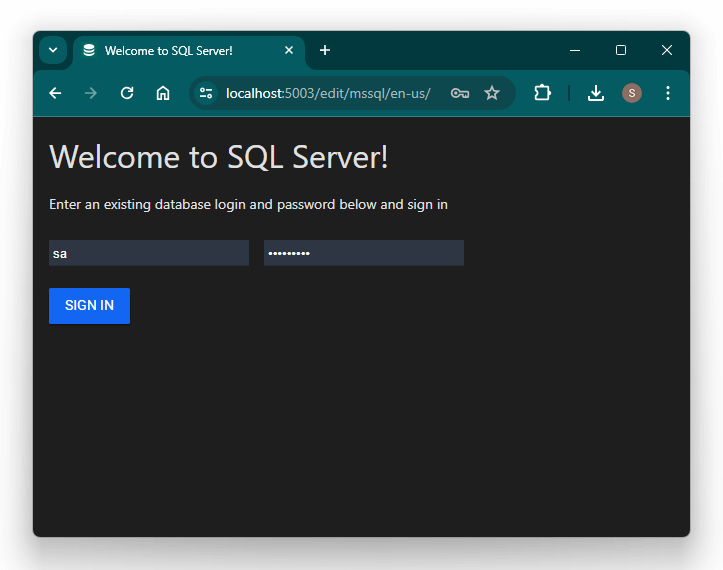Open the tab search dropdown chevron

53,50
